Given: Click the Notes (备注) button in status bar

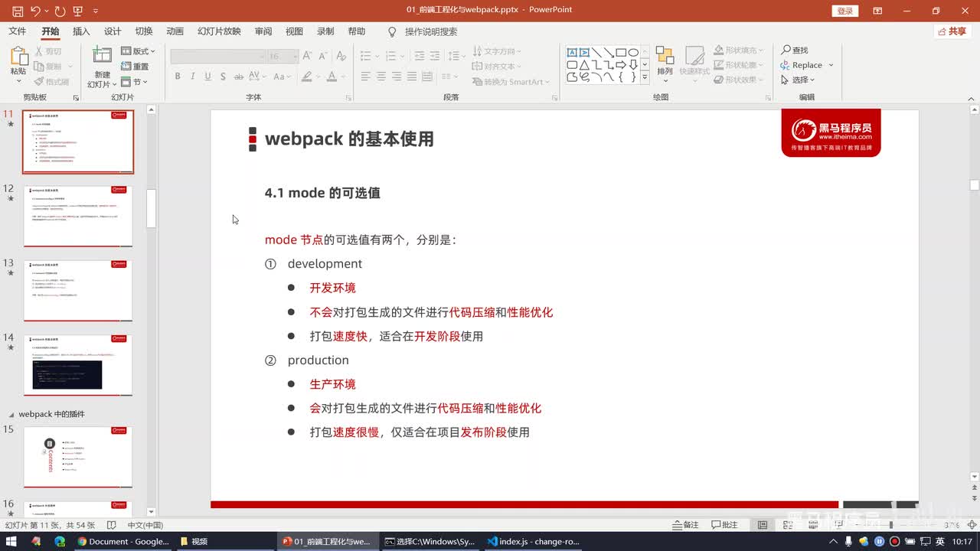Looking at the screenshot, I should pos(685,525).
